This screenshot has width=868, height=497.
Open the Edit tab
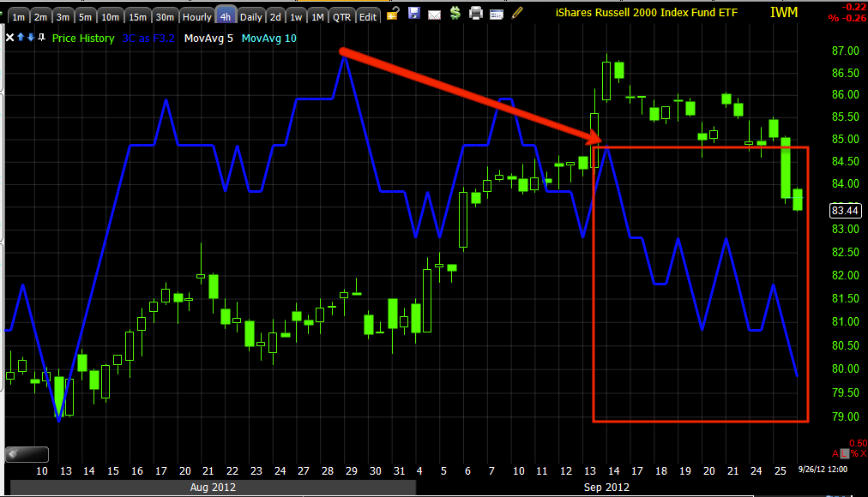click(368, 17)
